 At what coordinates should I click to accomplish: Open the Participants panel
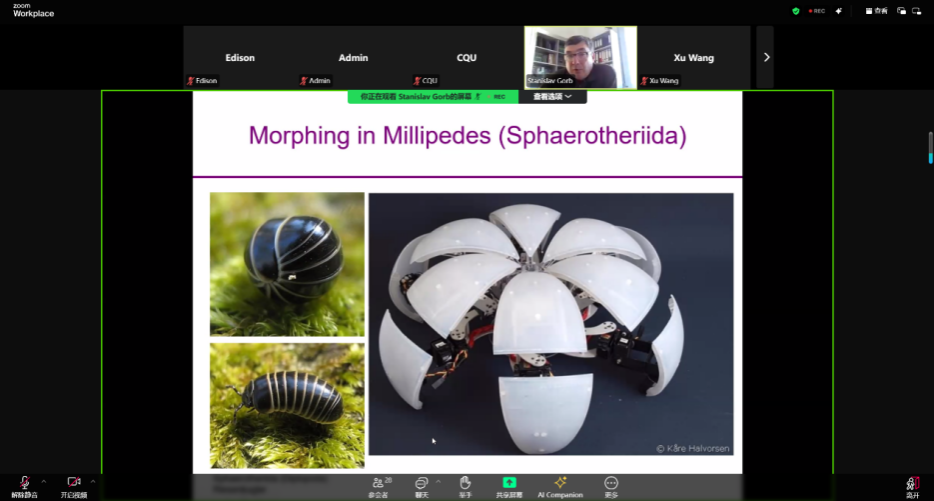378,485
